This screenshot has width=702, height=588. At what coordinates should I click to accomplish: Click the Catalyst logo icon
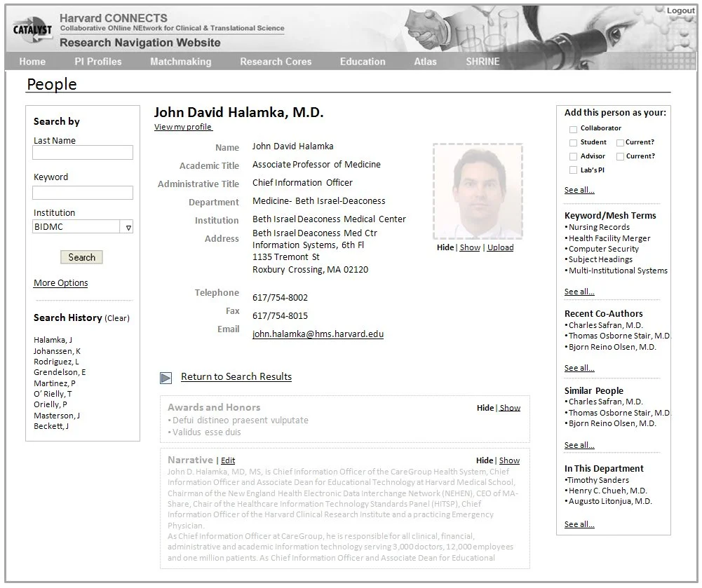32,29
